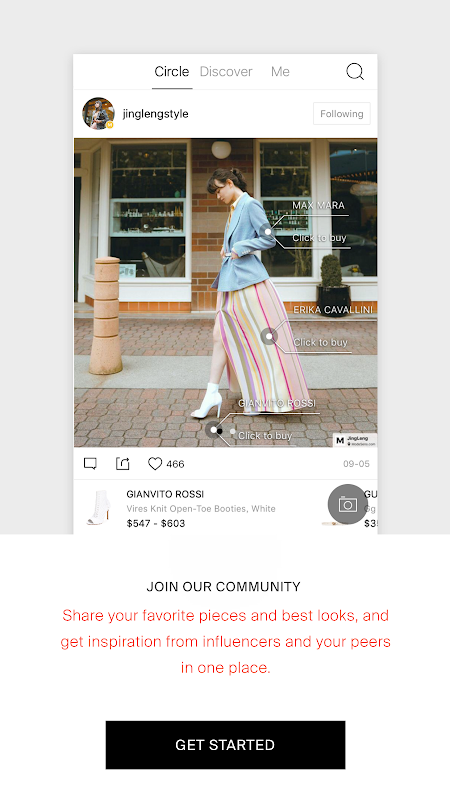450x800 pixels.
Task: Open the floating camera button
Action: [x=347, y=504]
